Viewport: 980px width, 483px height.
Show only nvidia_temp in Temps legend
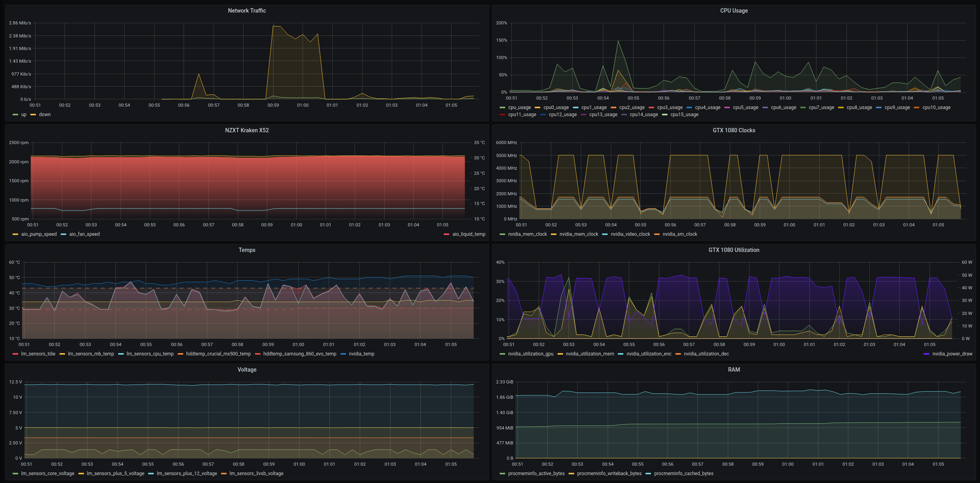tap(361, 354)
